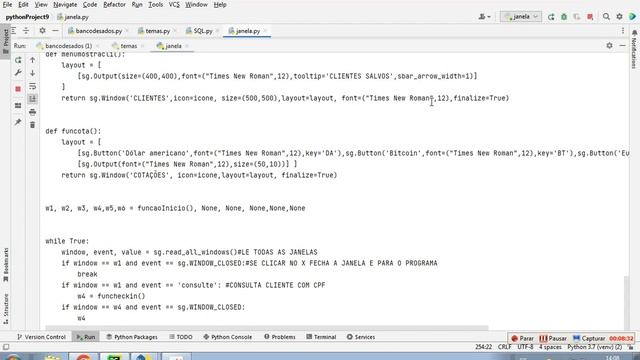The image size is (640, 360).
Task: Click Capturar screenshot button
Action: (589, 338)
